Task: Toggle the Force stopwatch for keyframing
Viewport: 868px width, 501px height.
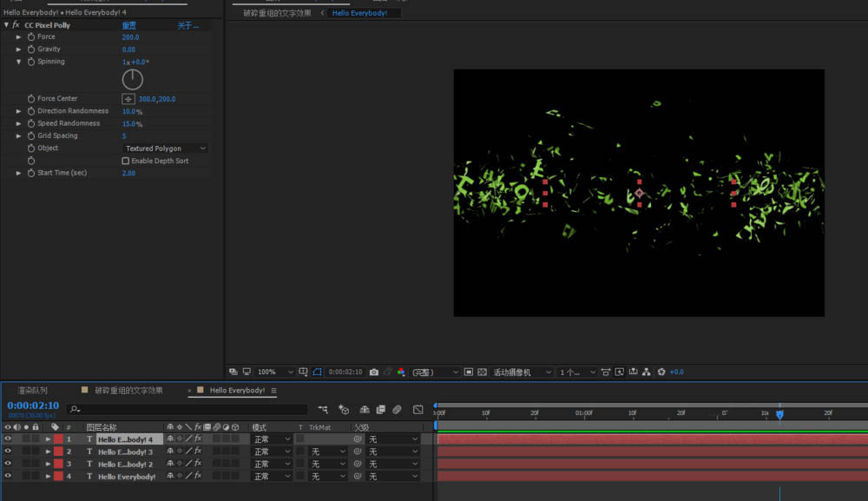Action: click(x=31, y=37)
